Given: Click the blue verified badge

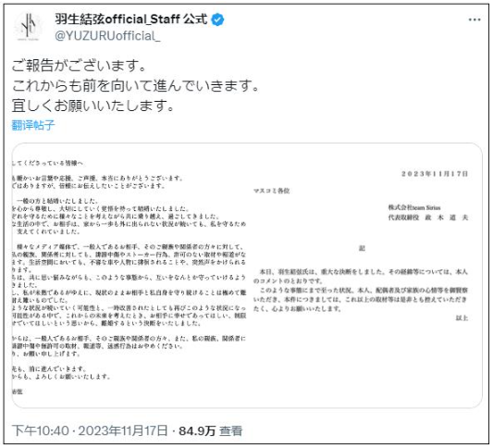Looking at the screenshot, I should [x=217, y=19].
